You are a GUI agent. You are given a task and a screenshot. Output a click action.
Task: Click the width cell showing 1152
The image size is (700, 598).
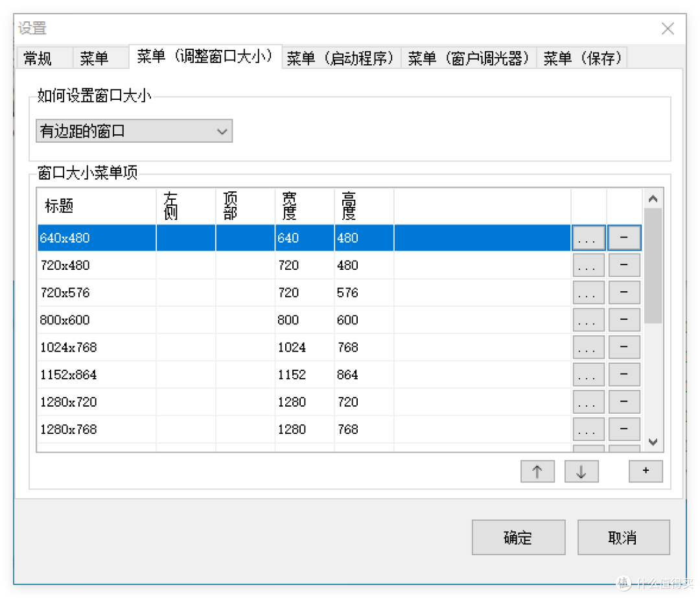[305, 374]
